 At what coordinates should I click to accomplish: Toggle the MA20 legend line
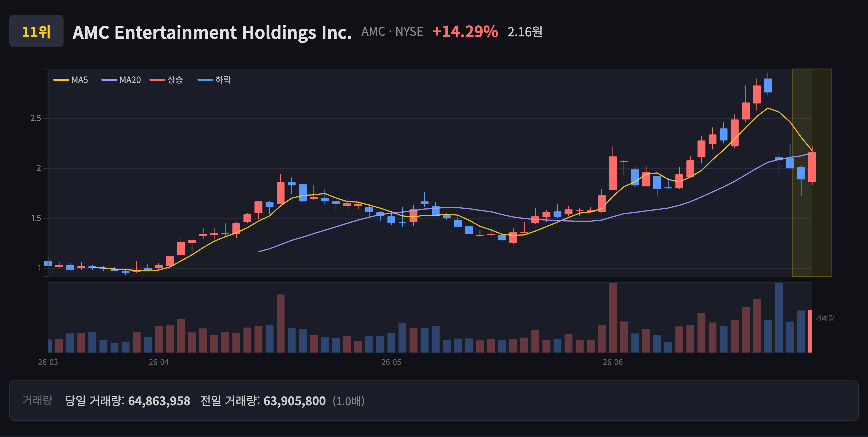(121, 80)
